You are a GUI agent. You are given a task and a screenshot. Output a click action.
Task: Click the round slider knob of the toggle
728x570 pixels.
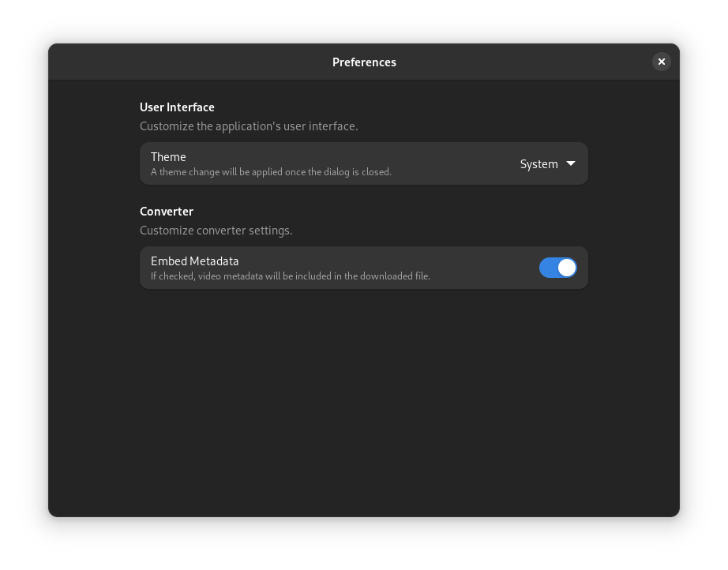click(x=566, y=268)
